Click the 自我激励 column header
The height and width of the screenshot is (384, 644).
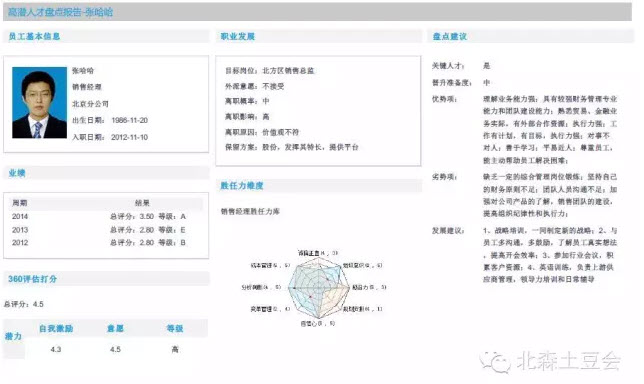click(56, 329)
